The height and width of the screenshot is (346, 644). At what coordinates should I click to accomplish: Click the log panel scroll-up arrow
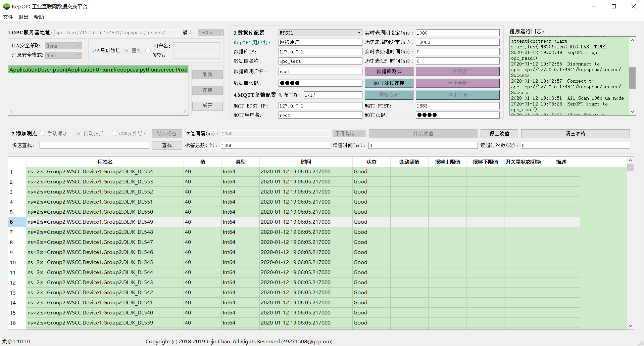(632, 40)
